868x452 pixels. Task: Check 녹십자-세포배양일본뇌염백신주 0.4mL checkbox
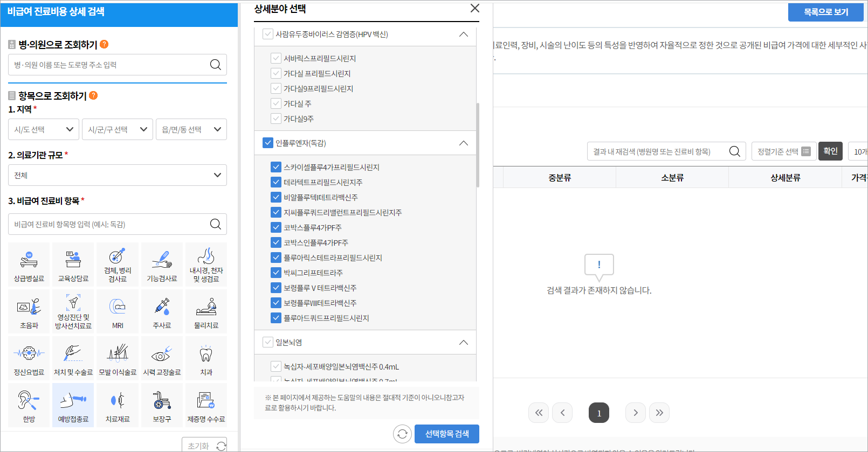[276, 366]
